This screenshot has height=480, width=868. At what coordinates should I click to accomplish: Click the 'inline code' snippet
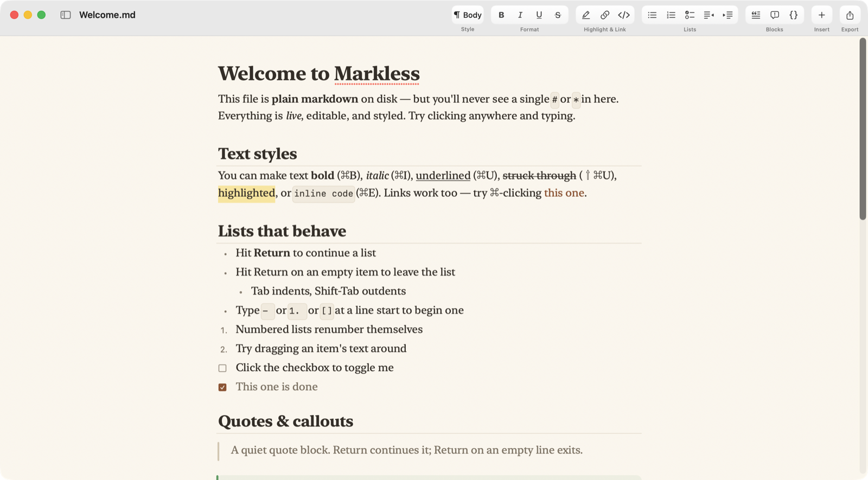(x=324, y=194)
